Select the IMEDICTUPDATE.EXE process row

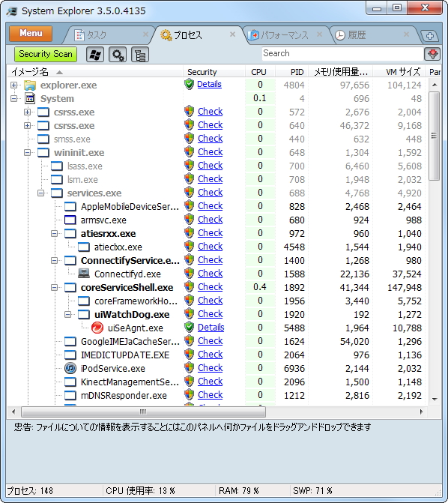pyautogui.click(x=217, y=355)
